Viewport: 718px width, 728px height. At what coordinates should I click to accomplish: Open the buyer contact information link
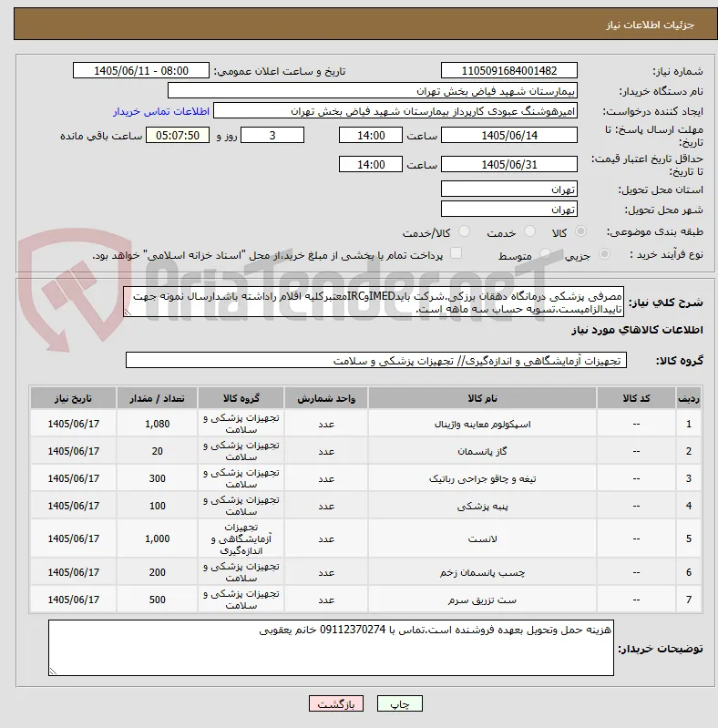pos(160,112)
